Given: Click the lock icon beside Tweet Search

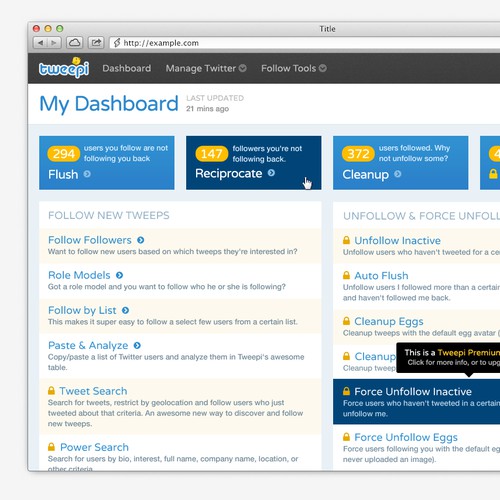Looking at the screenshot, I should [x=51, y=390].
